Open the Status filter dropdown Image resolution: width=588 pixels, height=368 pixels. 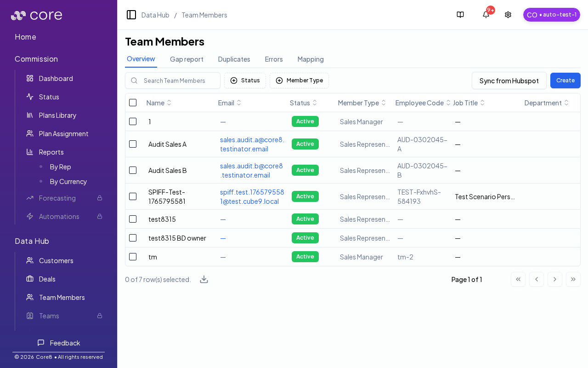(x=245, y=80)
